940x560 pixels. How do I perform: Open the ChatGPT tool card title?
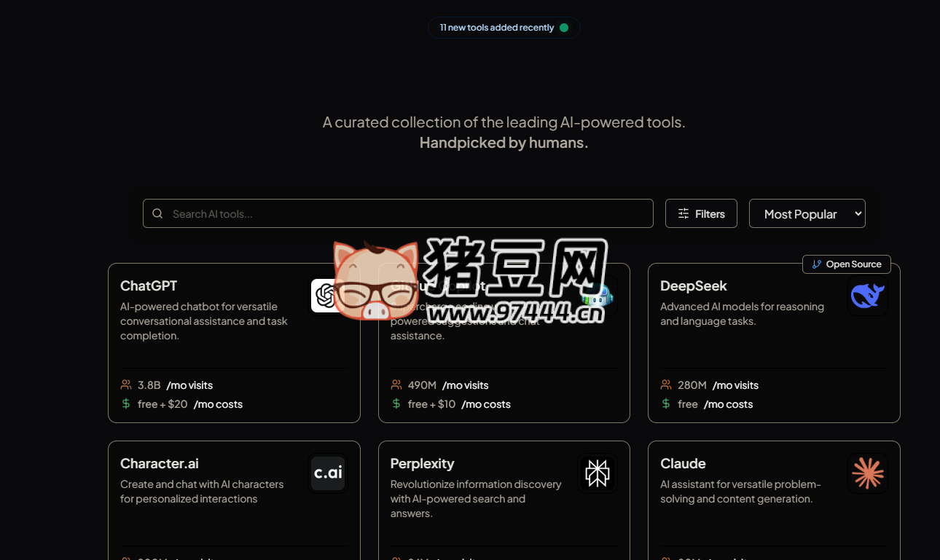click(149, 285)
